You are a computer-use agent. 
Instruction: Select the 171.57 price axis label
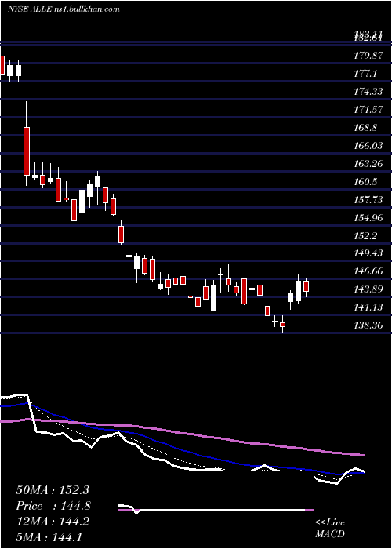[368, 110]
